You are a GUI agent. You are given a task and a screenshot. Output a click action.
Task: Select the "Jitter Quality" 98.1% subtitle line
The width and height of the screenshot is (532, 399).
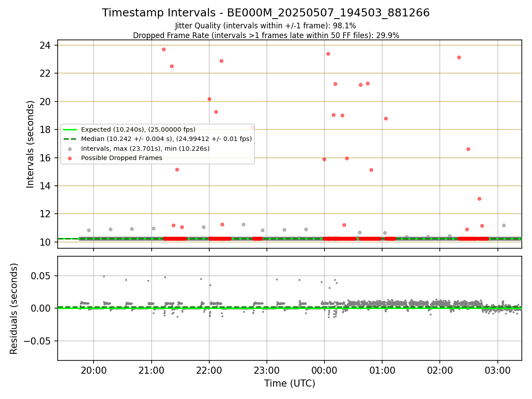point(266,26)
